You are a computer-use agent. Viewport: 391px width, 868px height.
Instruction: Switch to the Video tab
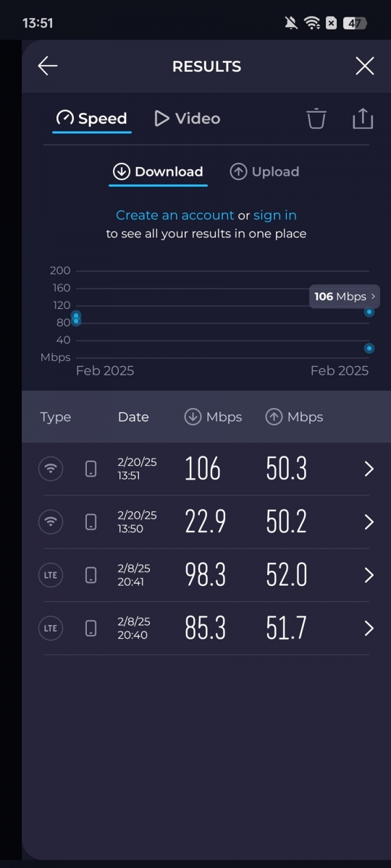point(188,119)
